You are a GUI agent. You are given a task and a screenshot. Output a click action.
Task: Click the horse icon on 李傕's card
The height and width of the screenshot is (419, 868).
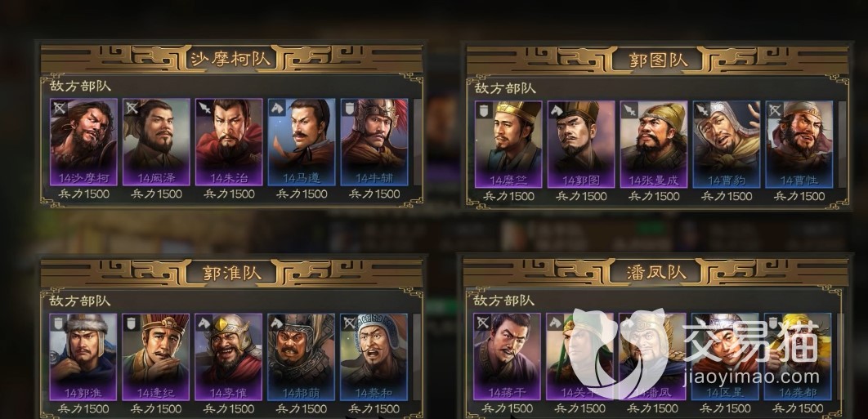[204, 323]
